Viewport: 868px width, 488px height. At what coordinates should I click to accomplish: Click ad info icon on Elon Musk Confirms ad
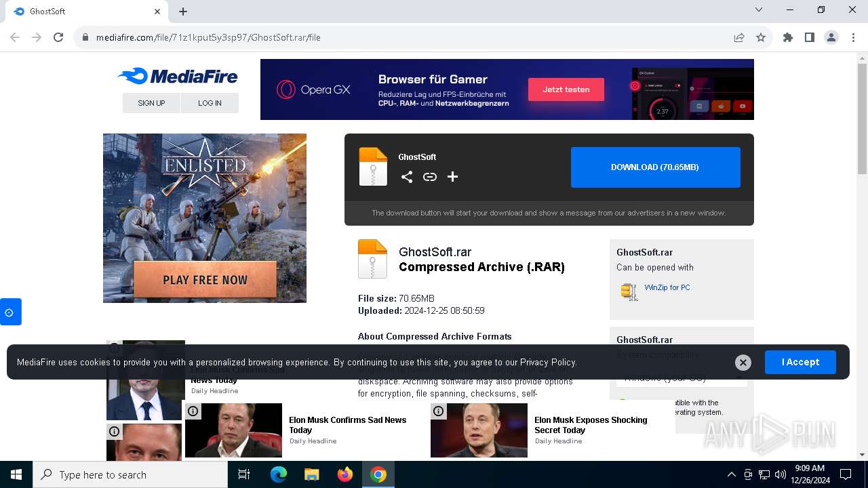coord(193,411)
